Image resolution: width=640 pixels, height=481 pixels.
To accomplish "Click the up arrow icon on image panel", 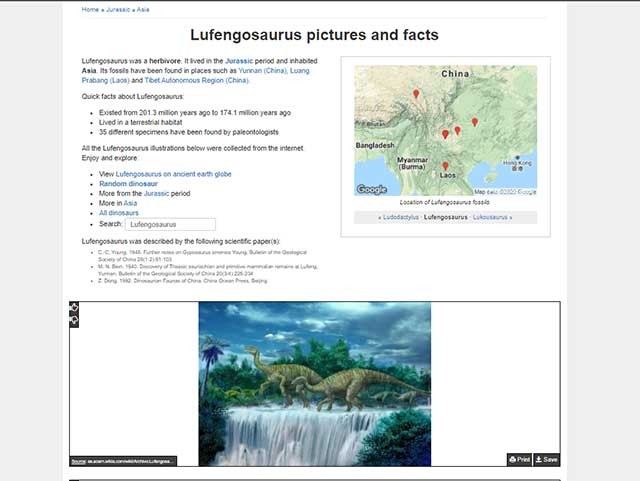I will tap(74, 308).
